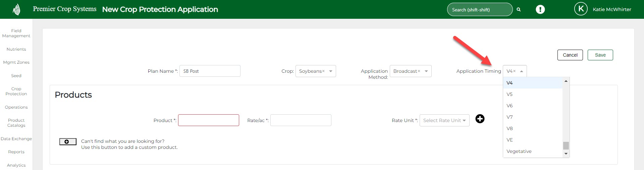The image size is (644, 170).
Task: Open the Application Method dropdown
Action: [426, 71]
